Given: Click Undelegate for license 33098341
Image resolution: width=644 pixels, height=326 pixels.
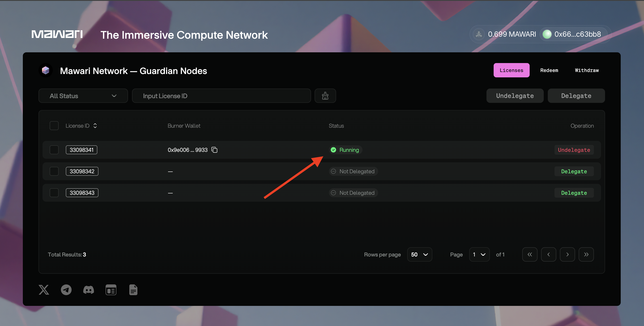Looking at the screenshot, I should 574,150.
